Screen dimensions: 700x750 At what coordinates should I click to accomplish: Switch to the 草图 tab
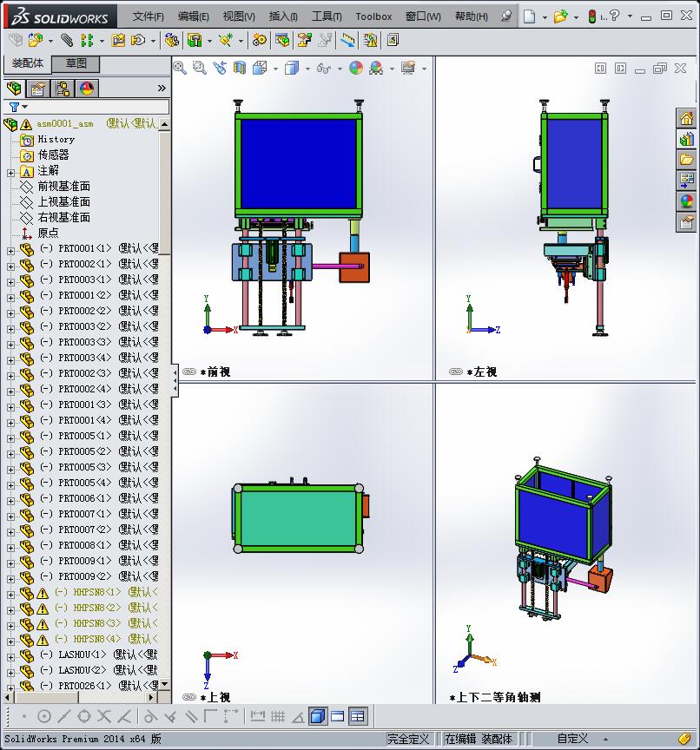(76, 63)
